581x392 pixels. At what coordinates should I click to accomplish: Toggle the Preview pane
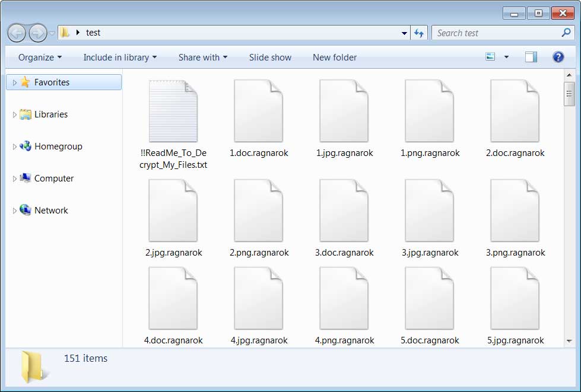point(530,56)
